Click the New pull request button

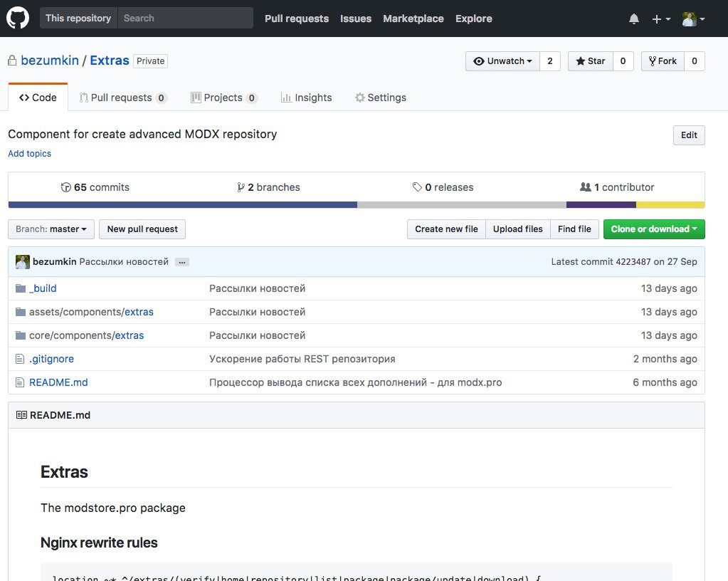click(x=142, y=229)
